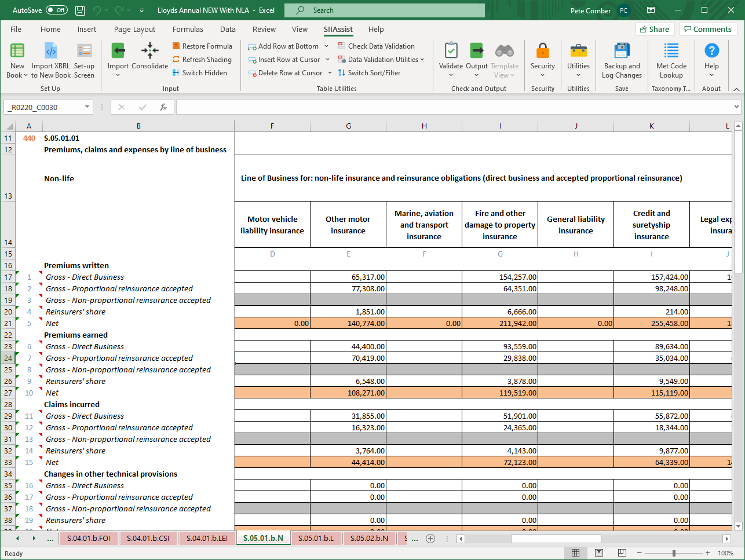The width and height of the screenshot is (745, 560).
Task: Click the Save icon in title bar
Action: pyautogui.click(x=80, y=10)
